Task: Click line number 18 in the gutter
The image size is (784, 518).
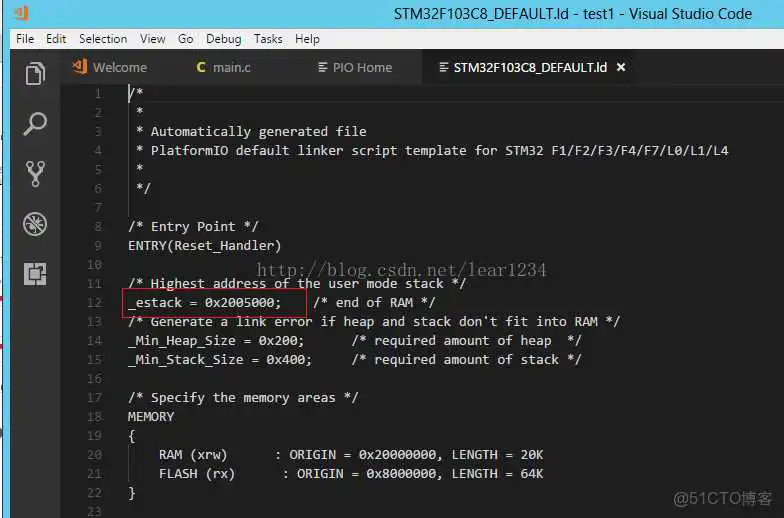Action: click(94, 416)
